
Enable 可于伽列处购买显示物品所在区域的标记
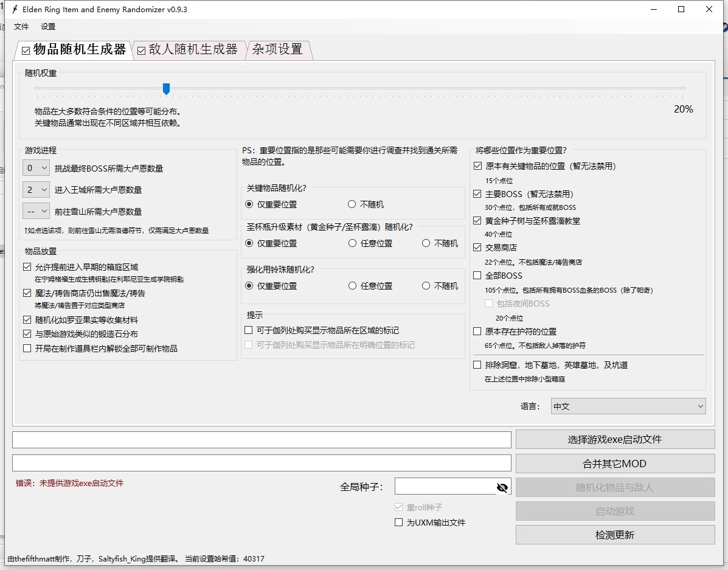(248, 330)
